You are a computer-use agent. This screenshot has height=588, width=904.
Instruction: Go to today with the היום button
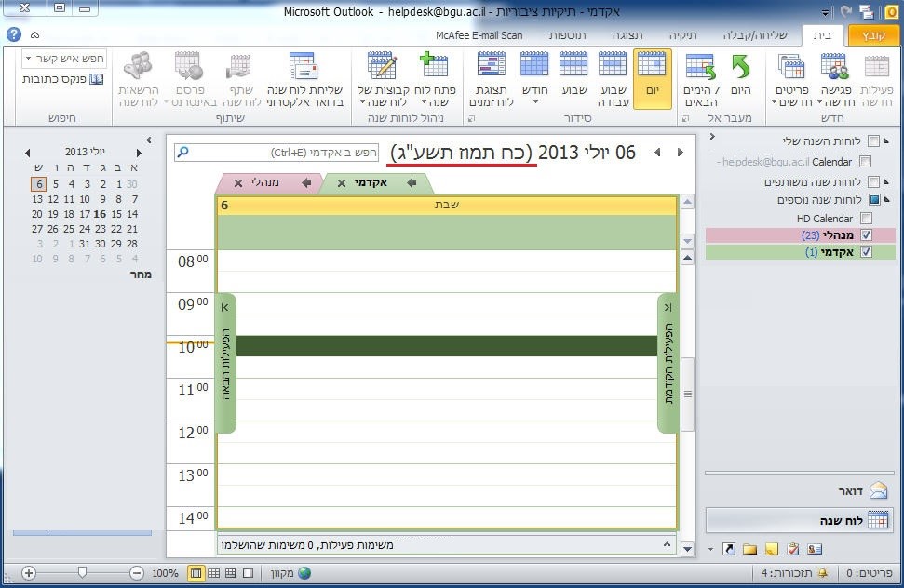[741, 73]
